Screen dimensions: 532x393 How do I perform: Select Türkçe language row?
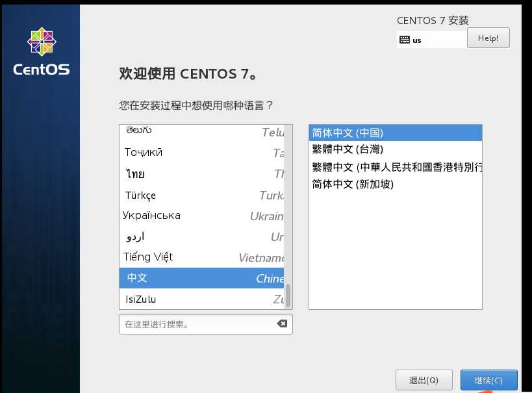[x=202, y=195]
